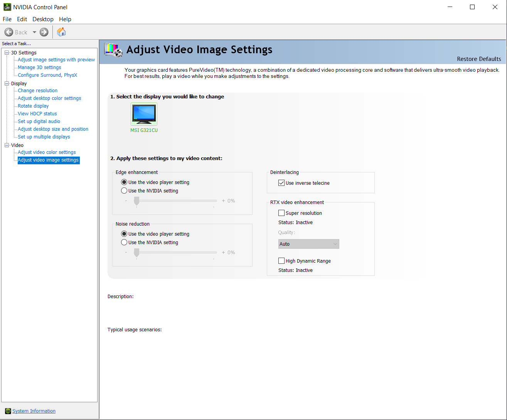Click the Display tree label
507x420 pixels.
click(19, 84)
